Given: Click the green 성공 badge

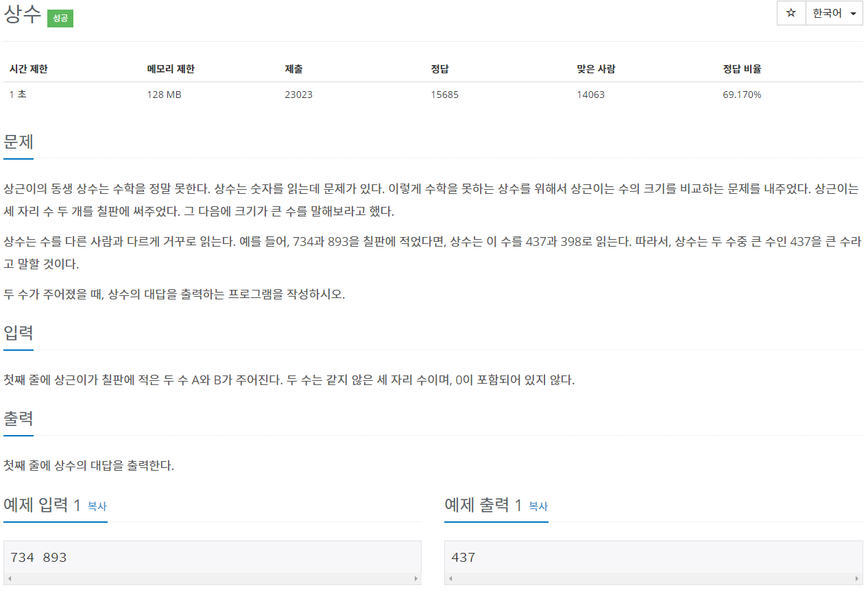Looking at the screenshot, I should [x=60, y=18].
